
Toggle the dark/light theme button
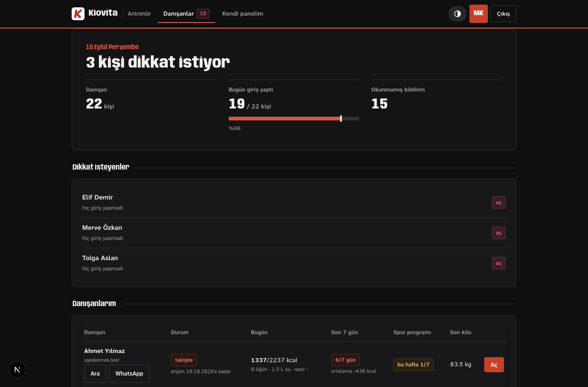click(x=458, y=14)
